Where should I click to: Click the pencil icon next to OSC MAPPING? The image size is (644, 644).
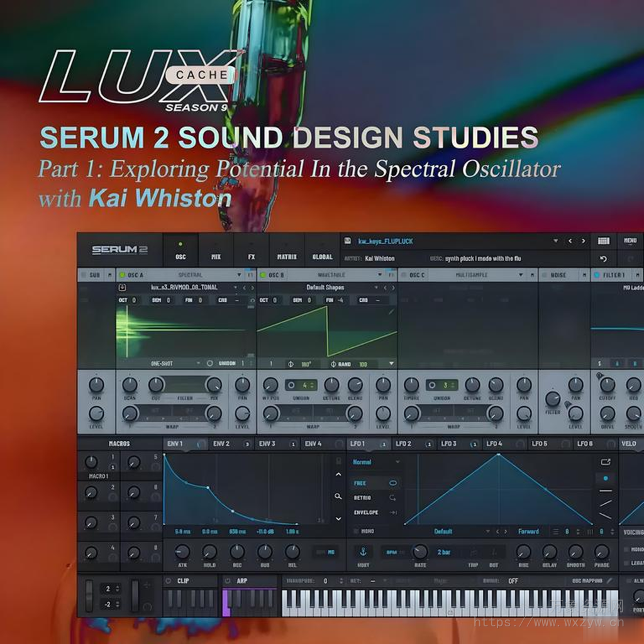click(x=609, y=581)
